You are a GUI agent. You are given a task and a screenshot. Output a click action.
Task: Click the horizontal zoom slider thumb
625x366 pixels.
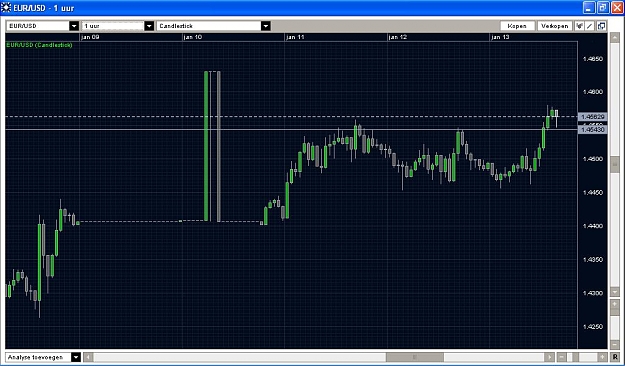(x=575, y=357)
